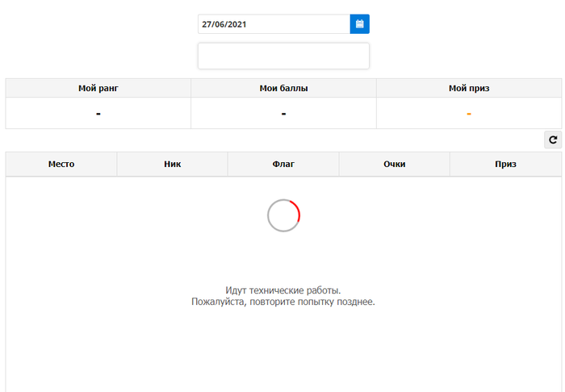Viewport: 565px width, 392px height.
Task: Click the Мои баллы header
Action: click(x=283, y=88)
